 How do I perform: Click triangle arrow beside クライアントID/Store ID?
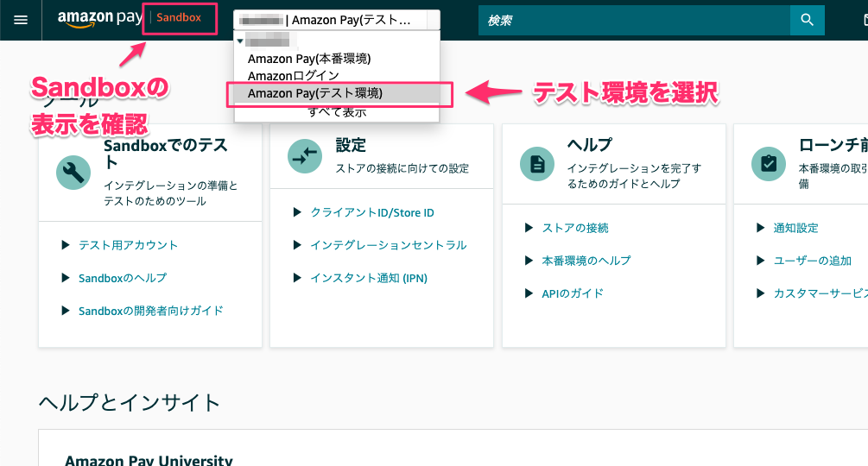click(297, 212)
